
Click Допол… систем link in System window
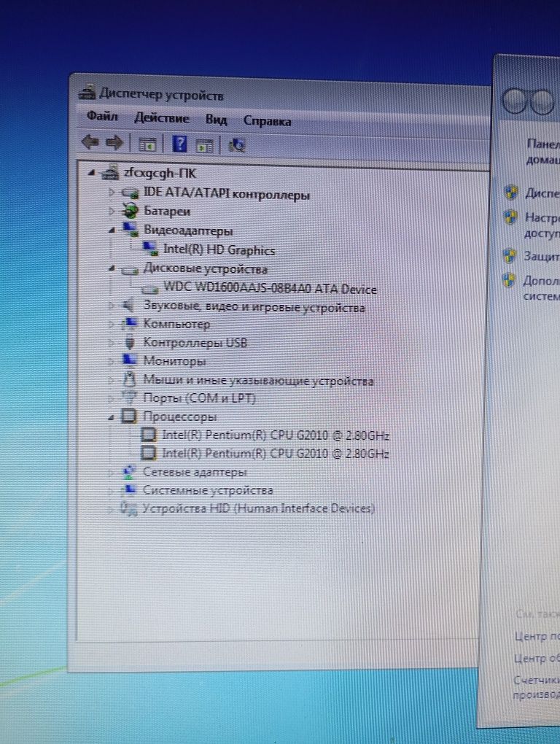[541, 288]
